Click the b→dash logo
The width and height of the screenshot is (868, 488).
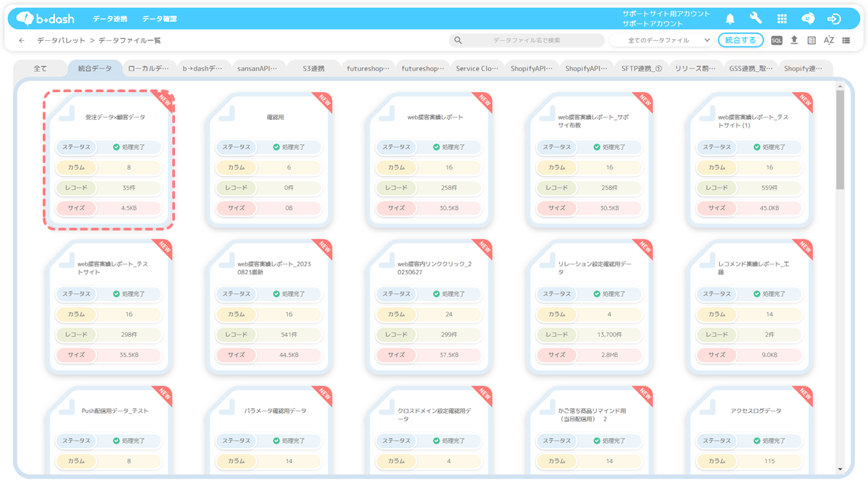tap(45, 18)
